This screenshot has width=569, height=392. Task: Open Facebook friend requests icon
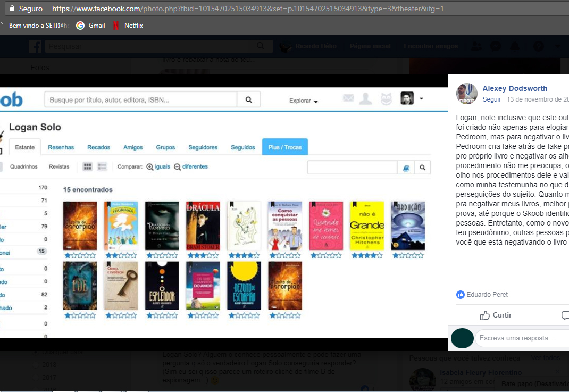[x=476, y=46]
